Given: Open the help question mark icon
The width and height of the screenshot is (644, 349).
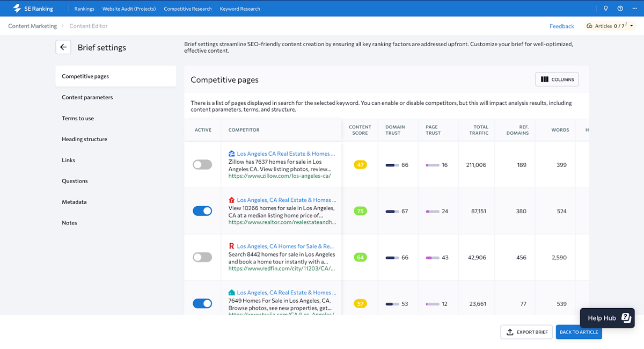Looking at the screenshot, I should tap(620, 9).
